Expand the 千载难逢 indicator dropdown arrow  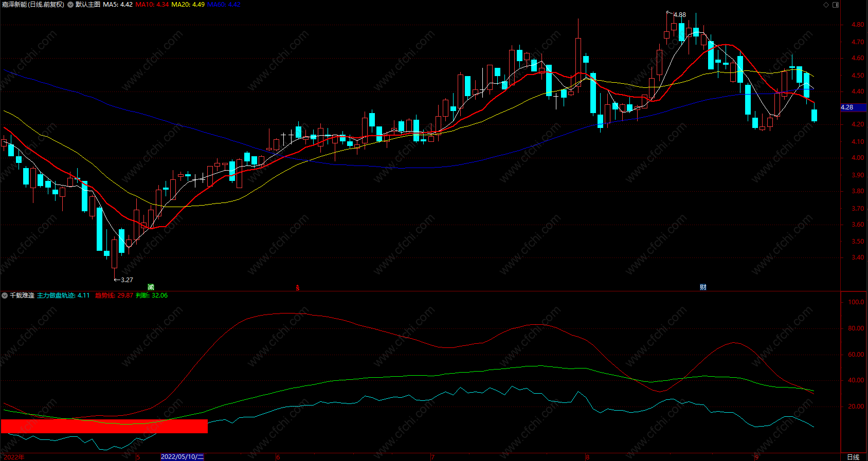tap(5, 296)
